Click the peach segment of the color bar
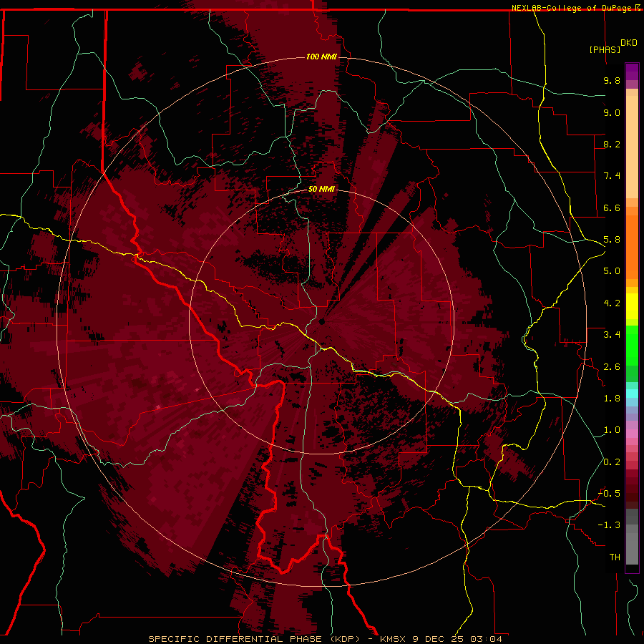The image size is (644, 644). 632,147
